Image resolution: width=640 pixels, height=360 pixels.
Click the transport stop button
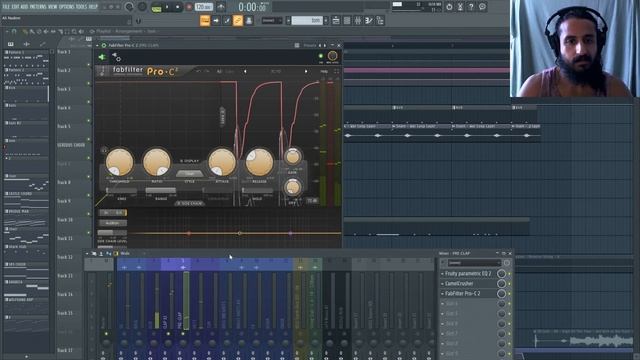click(178, 7)
